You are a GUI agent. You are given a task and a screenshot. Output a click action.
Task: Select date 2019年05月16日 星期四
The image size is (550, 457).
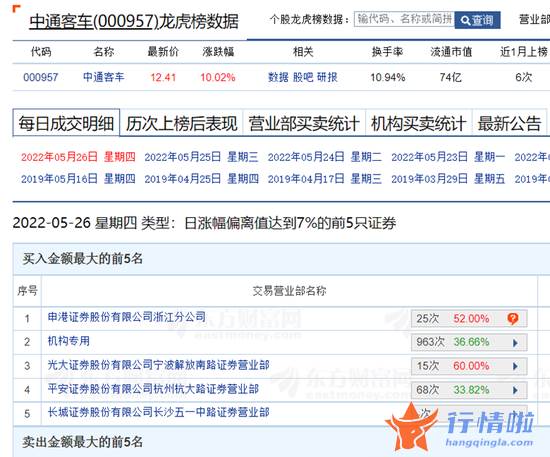coord(78,179)
